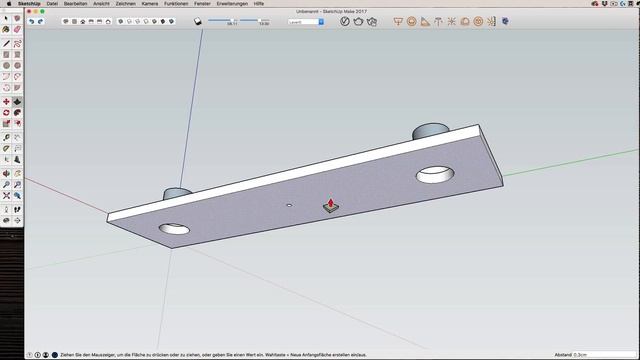Open the Zeichnen menu

pos(125,4)
